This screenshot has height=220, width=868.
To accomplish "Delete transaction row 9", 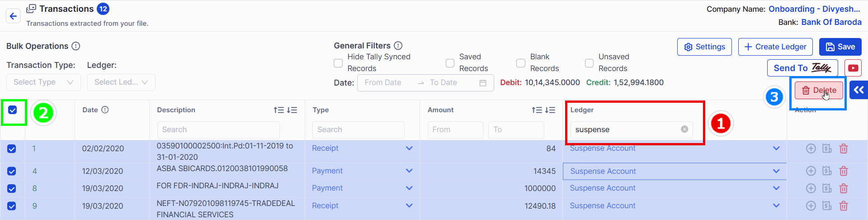I will (x=844, y=206).
